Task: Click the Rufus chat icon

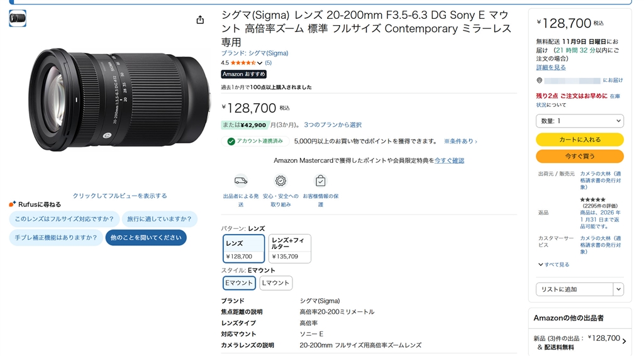Action: coord(13,204)
